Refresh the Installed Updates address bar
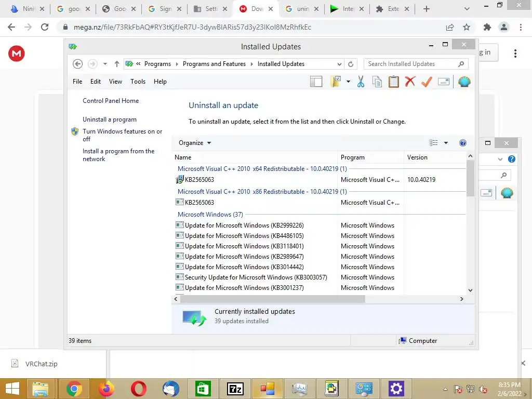The height and width of the screenshot is (399, 532). tap(351, 64)
